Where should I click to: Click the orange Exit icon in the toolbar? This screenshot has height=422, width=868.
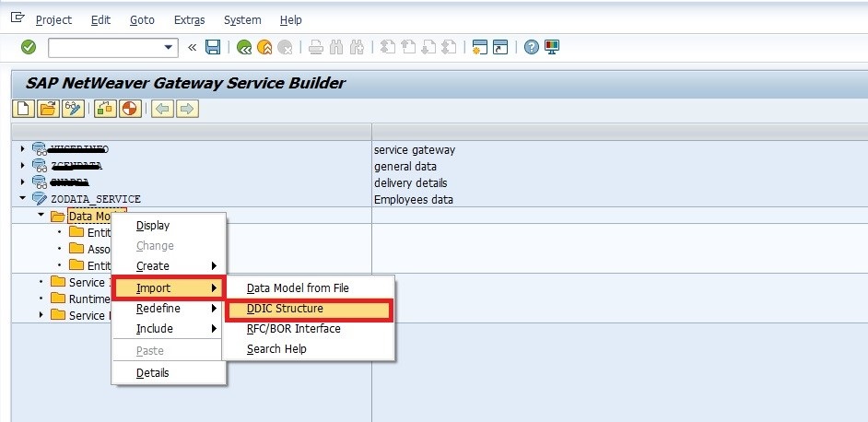click(264, 48)
